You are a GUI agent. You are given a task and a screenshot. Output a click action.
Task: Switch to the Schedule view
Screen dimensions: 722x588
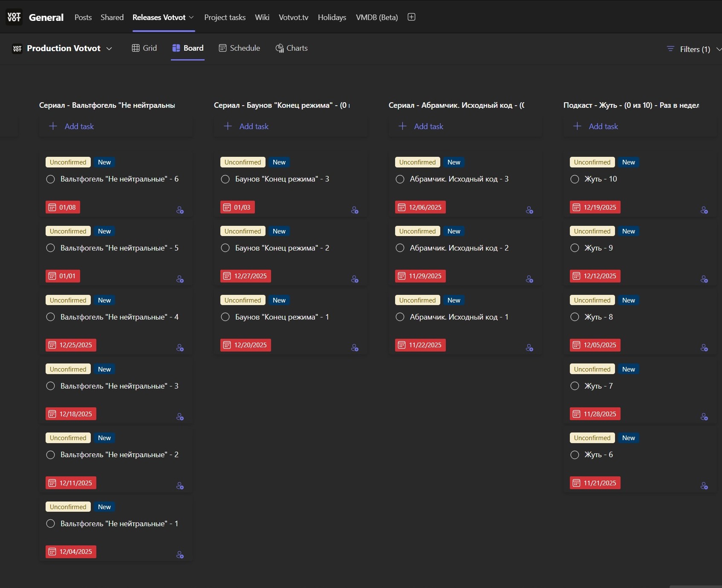240,48
